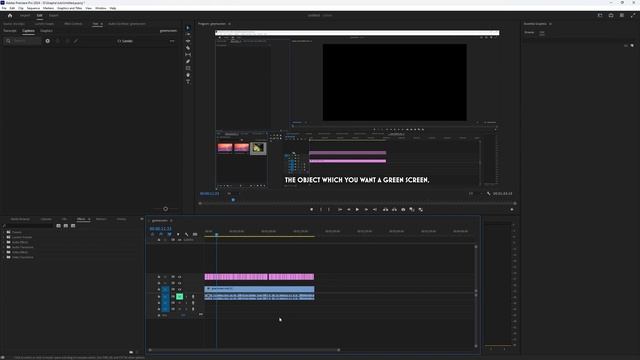This screenshot has height=360, width=640.
Task: Open the Graphics and Titles menu
Action: click(69, 8)
